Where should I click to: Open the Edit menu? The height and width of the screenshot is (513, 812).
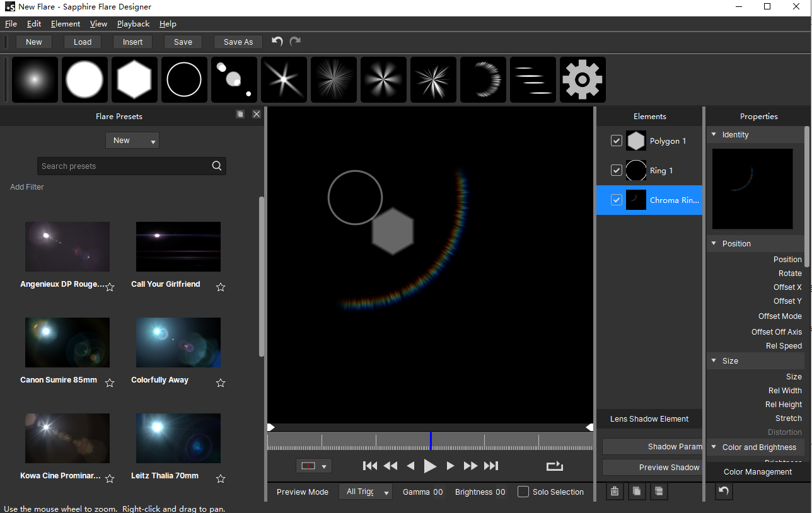(34, 24)
